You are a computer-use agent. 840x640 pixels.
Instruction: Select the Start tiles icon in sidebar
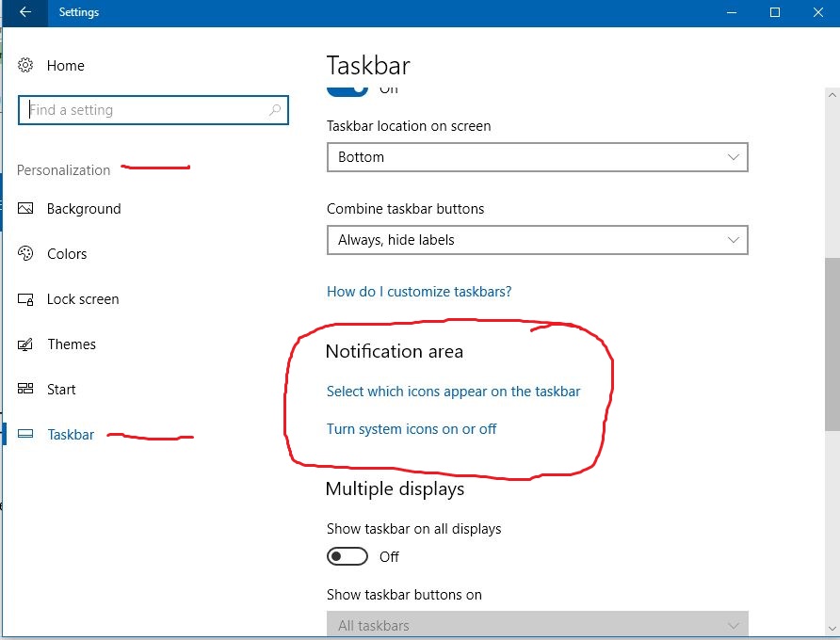pos(25,389)
